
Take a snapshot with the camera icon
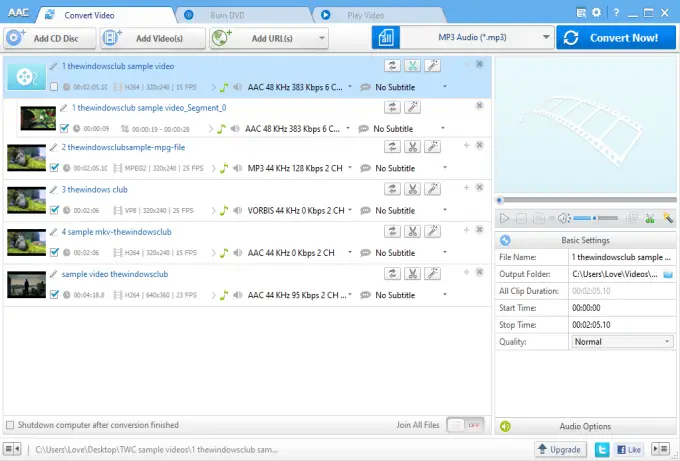click(x=539, y=218)
